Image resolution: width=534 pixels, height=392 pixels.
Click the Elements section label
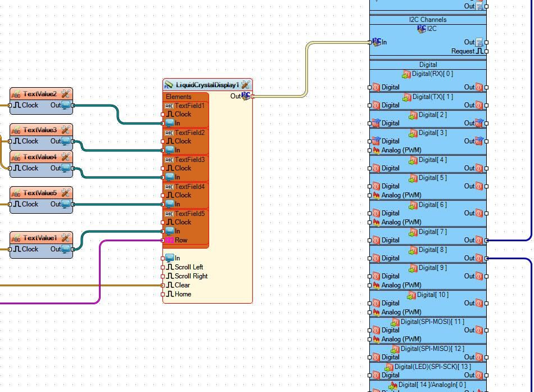178,97
